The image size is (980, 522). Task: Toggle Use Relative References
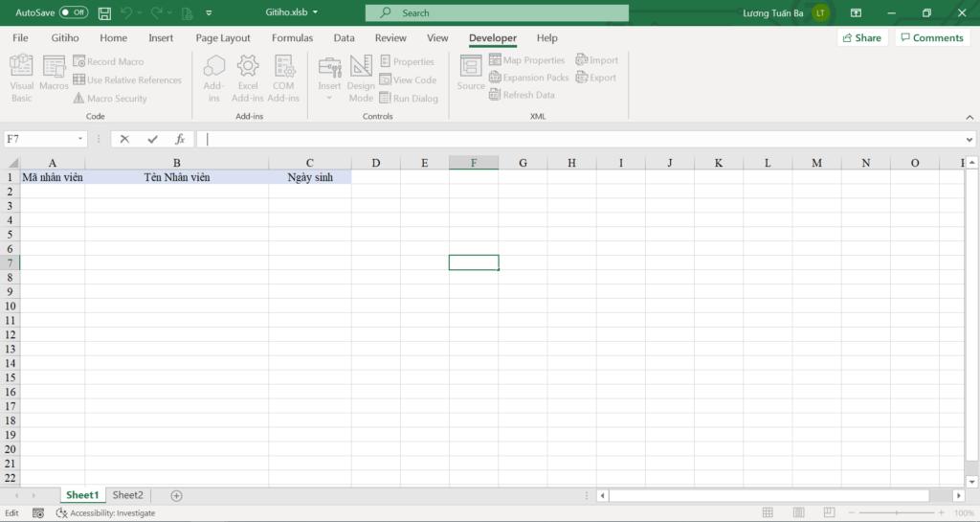127,80
